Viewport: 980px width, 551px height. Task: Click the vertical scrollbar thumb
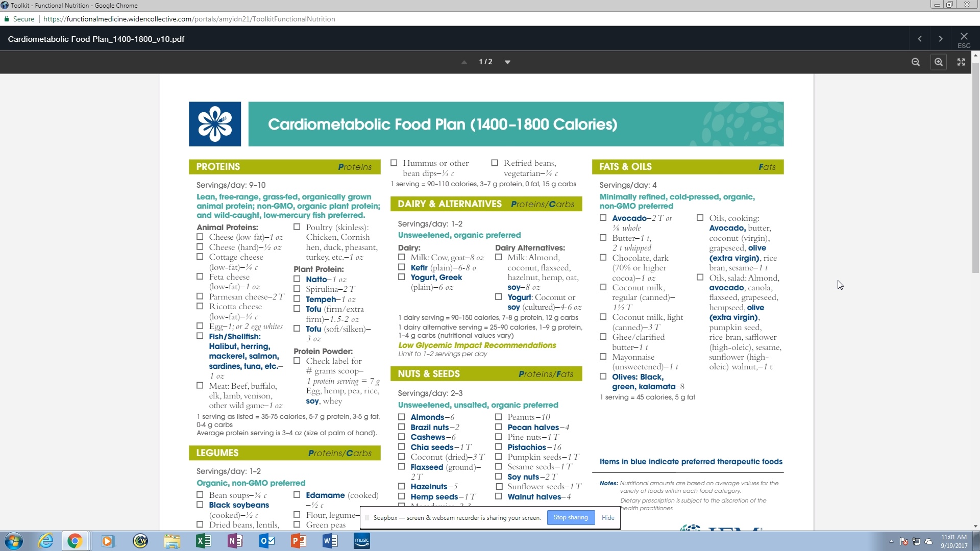pos(975,168)
